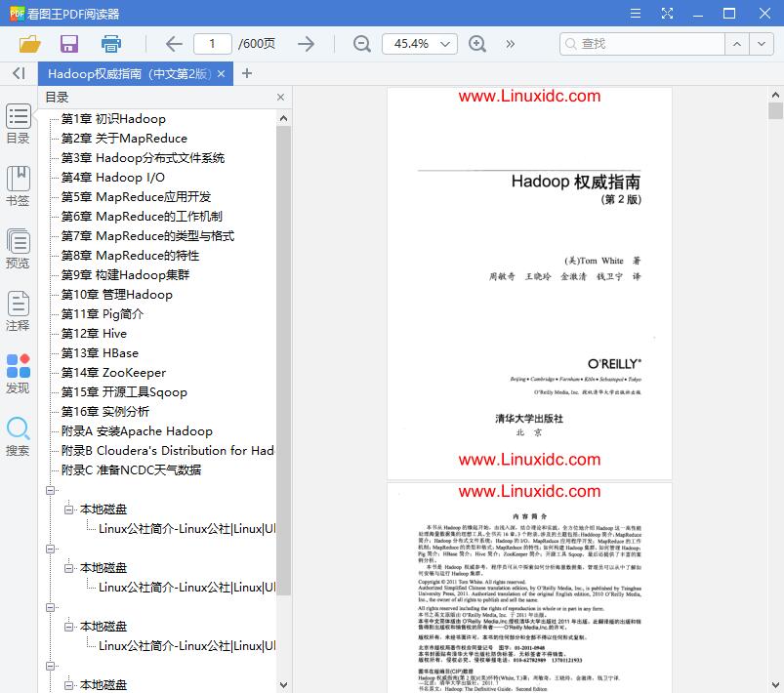Print the Hadoop PDF
Screen dimensions: 784x693
(x=109, y=44)
